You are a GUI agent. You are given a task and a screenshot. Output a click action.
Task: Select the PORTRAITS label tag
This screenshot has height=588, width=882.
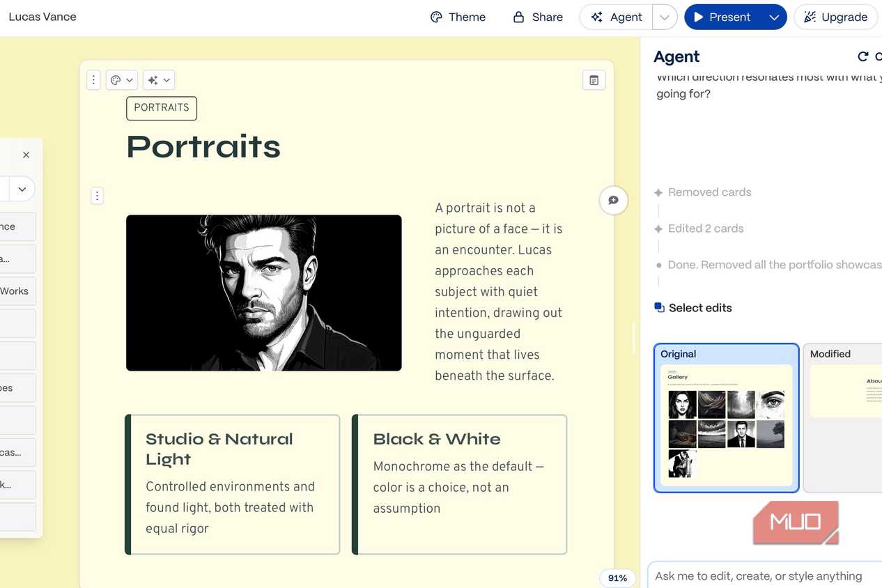[x=162, y=108]
